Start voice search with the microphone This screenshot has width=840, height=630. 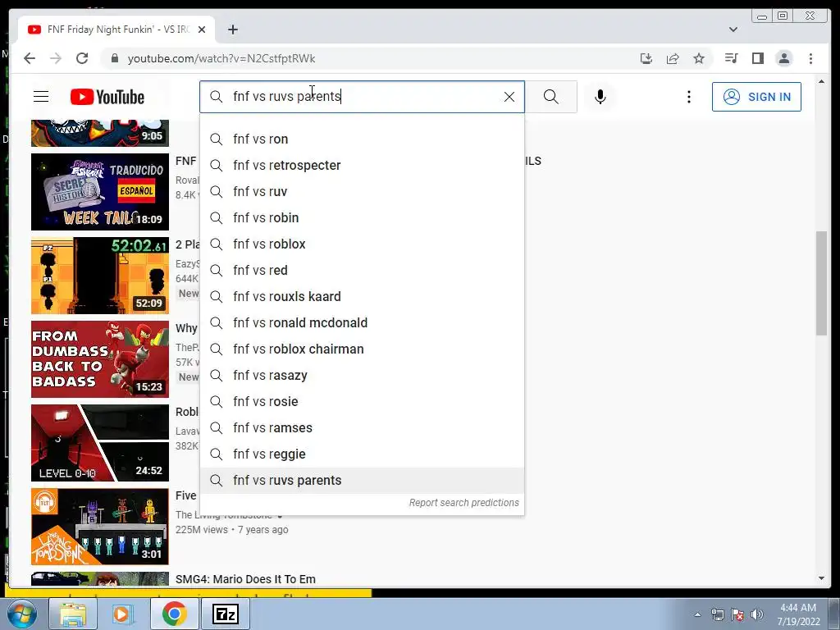click(600, 97)
